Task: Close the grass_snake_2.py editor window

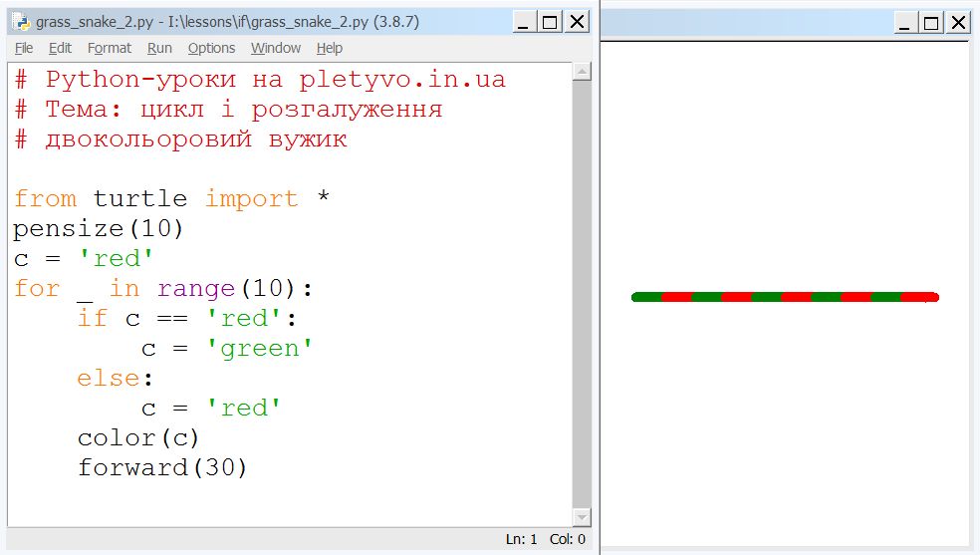Action: pyautogui.click(x=578, y=22)
